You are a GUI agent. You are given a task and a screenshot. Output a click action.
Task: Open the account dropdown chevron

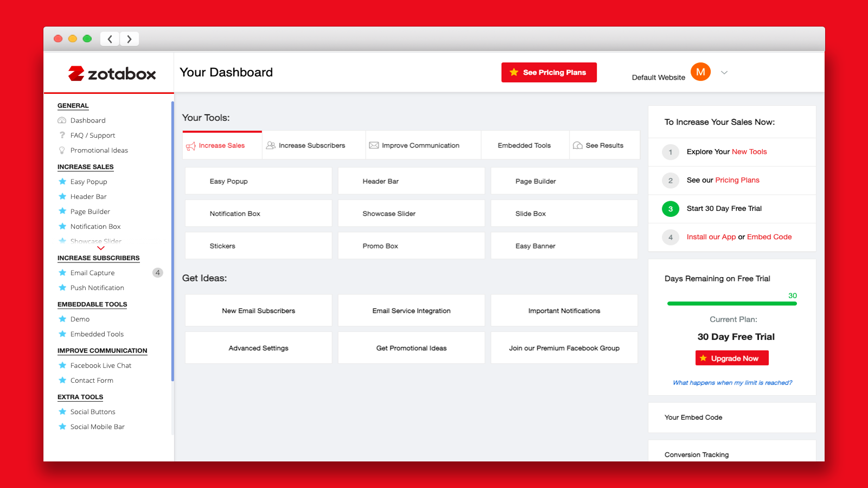pyautogui.click(x=724, y=73)
